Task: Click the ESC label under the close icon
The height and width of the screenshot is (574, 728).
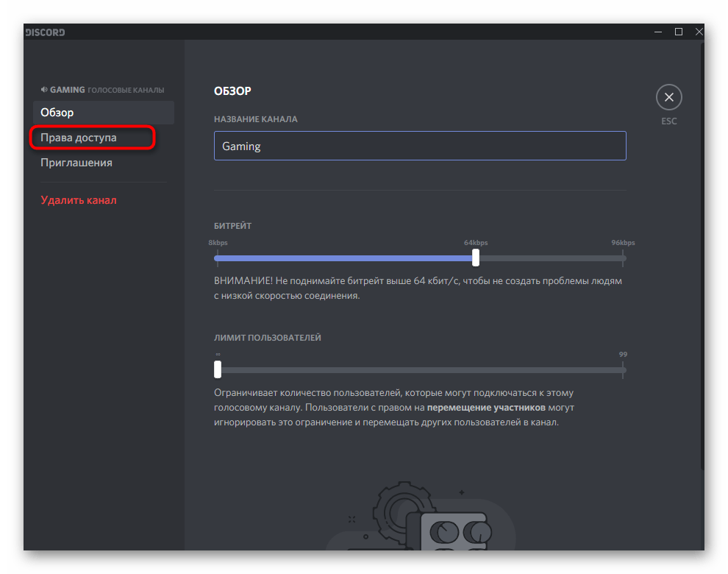Action: (668, 121)
